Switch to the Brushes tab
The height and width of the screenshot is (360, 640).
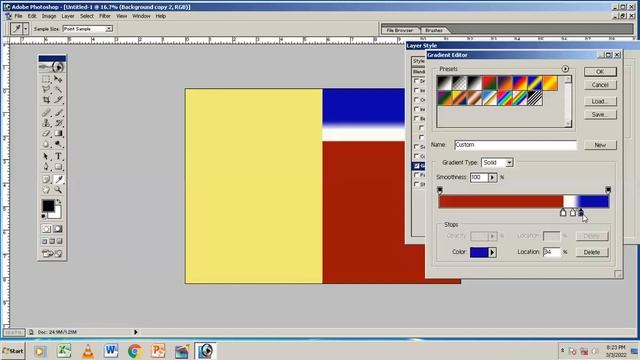[434, 30]
